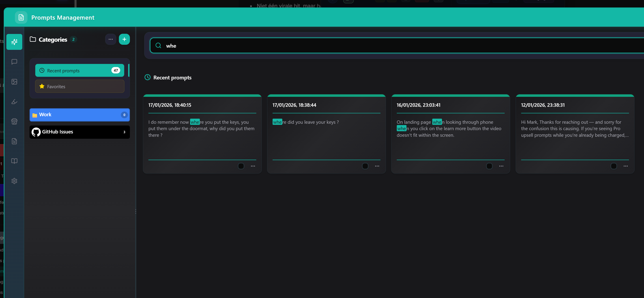Viewport: 644px width, 298px height.
Task: Open the Categories ellipsis options menu
Action: click(111, 39)
